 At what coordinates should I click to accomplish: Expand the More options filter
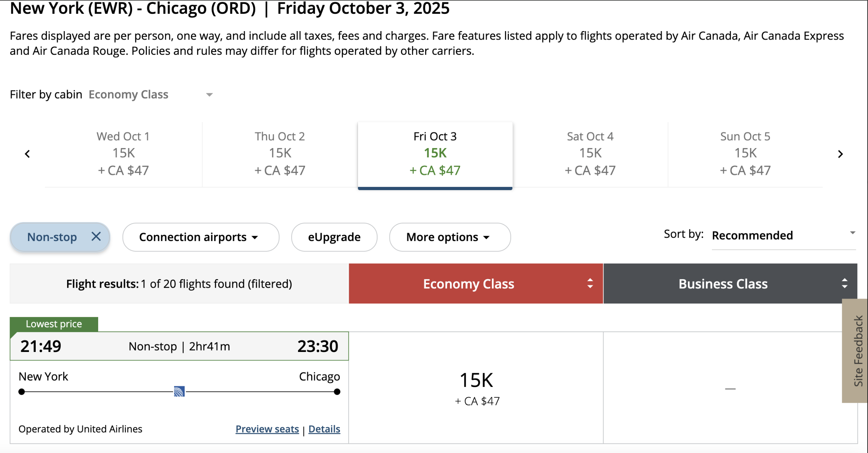[450, 237]
